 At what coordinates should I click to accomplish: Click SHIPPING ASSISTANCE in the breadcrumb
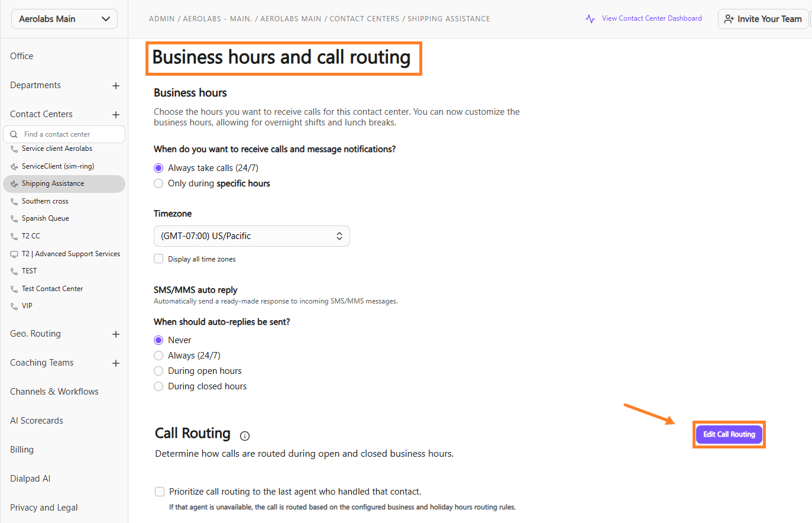click(x=449, y=19)
